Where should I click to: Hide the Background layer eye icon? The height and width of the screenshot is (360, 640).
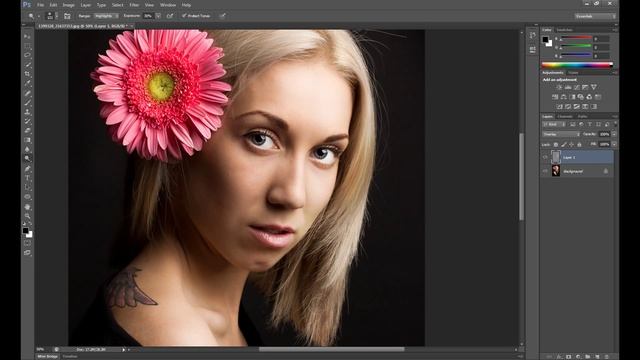coord(545,171)
